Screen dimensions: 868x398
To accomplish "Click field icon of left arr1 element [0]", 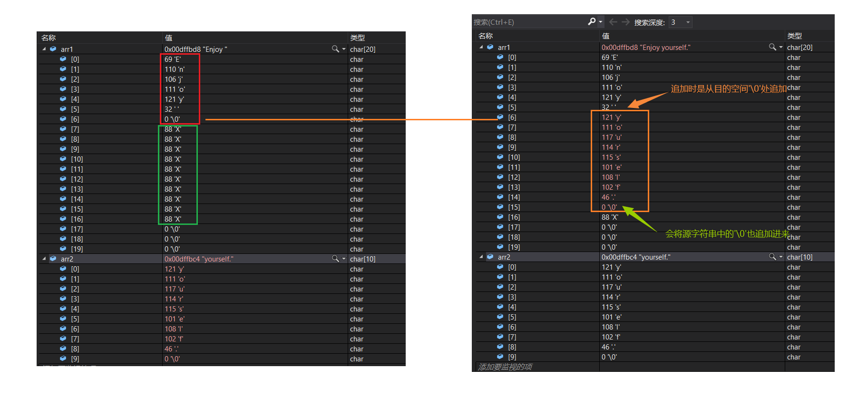I will click(x=63, y=59).
